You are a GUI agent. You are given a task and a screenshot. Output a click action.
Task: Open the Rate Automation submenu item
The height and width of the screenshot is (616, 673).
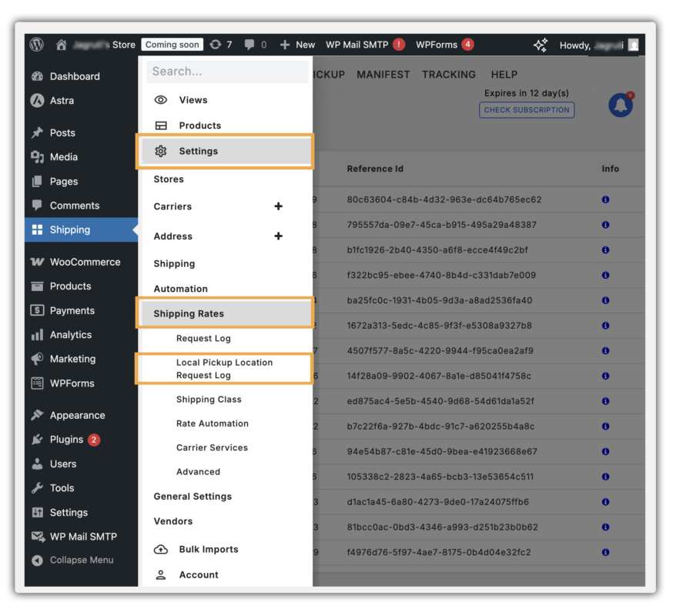tap(213, 423)
